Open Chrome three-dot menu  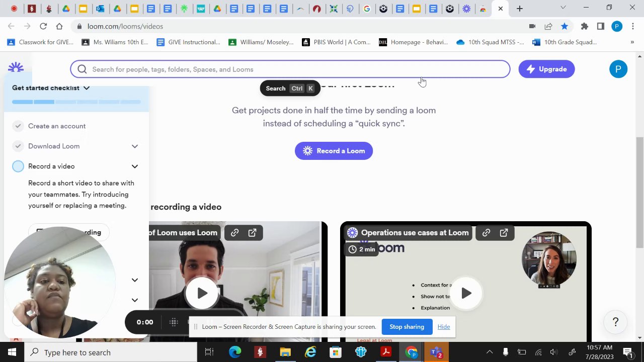[x=632, y=26]
